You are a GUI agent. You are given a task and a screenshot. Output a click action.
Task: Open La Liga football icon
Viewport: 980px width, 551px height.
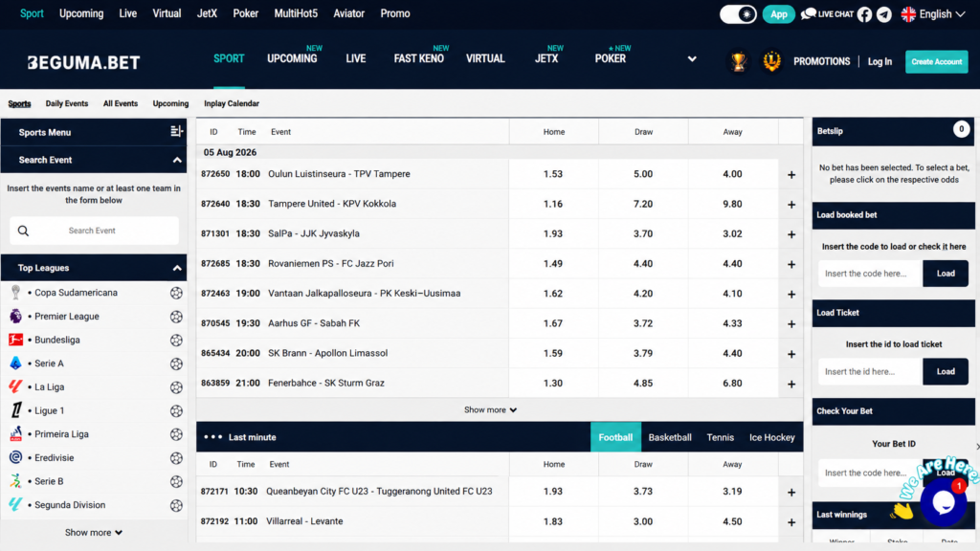pyautogui.click(x=176, y=387)
